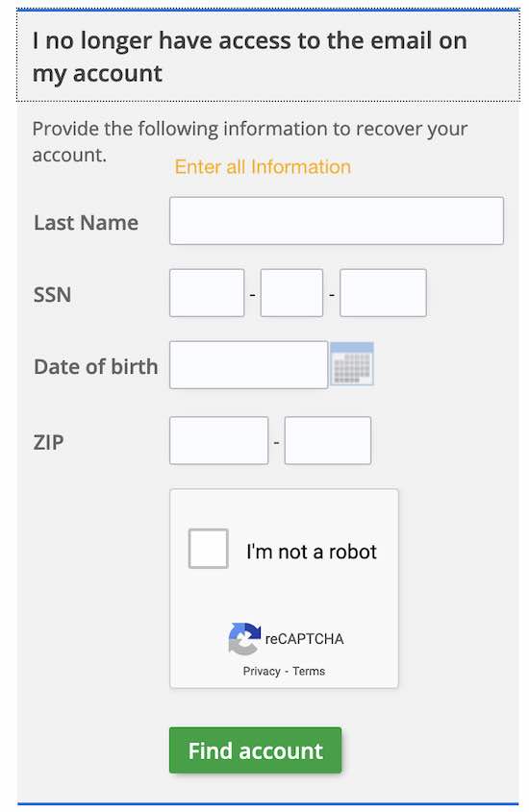
Task: Click the Last Name label
Action: [86, 223]
